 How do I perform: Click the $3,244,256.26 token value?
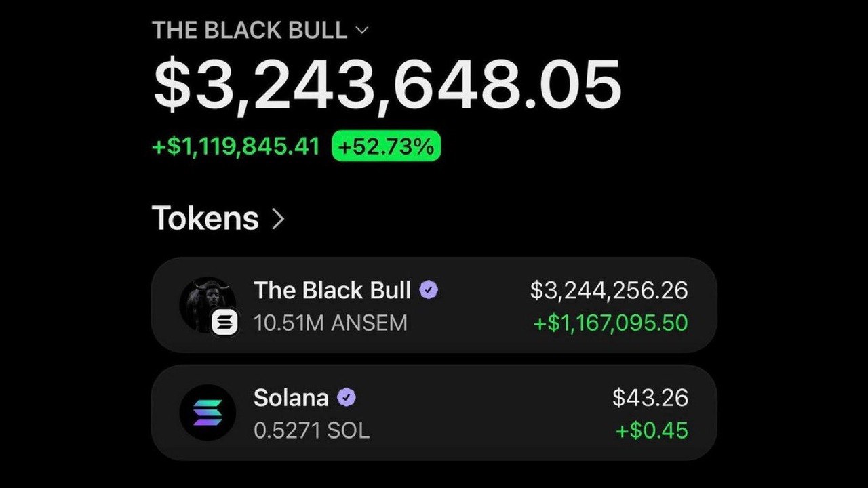tap(609, 291)
